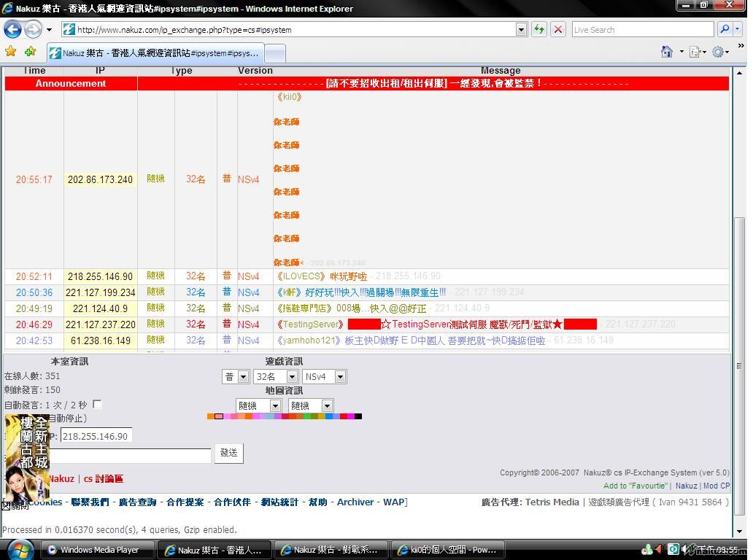This screenshot has height=560, width=753.
Task: Go to the Home page icon
Action: coord(666,52)
